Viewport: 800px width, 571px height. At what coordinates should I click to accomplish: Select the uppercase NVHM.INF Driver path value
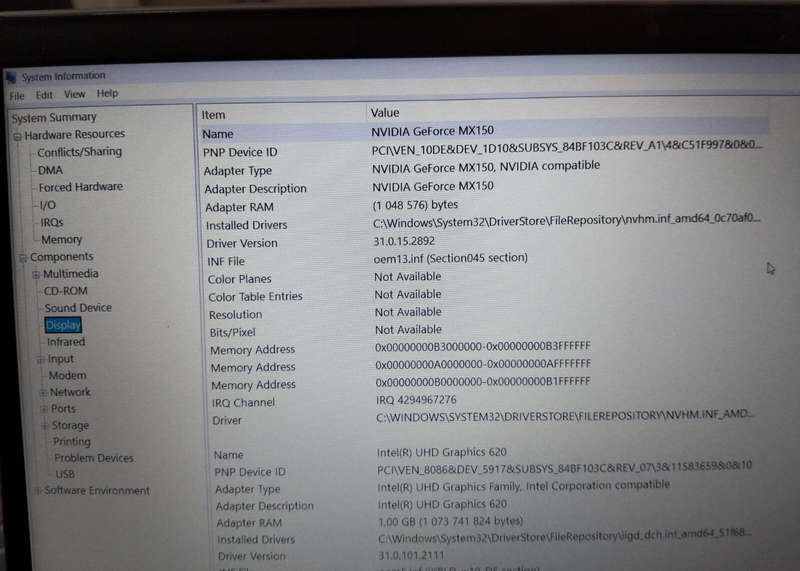click(565, 416)
